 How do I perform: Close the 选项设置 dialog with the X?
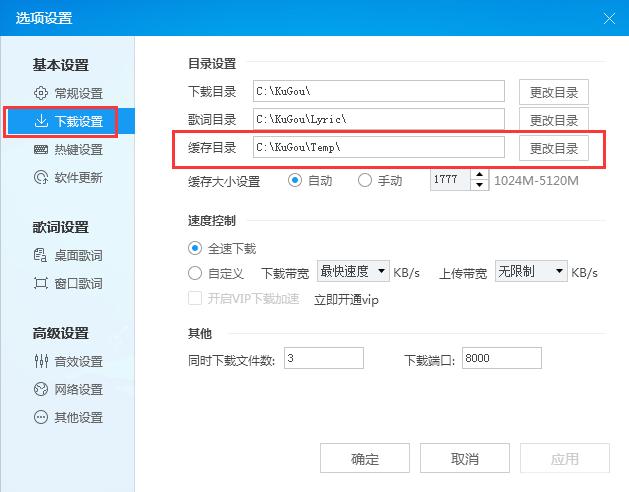[x=609, y=18]
